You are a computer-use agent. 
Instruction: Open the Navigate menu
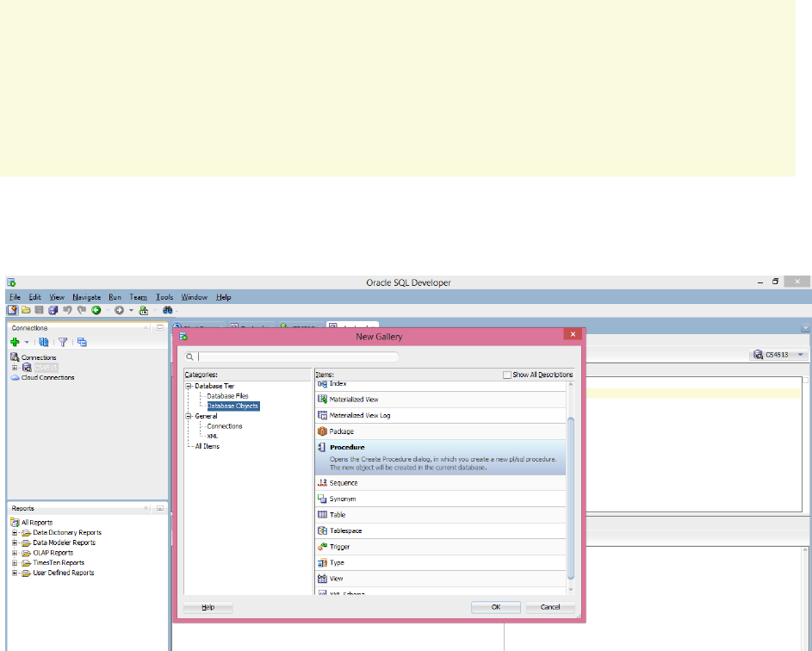point(86,297)
